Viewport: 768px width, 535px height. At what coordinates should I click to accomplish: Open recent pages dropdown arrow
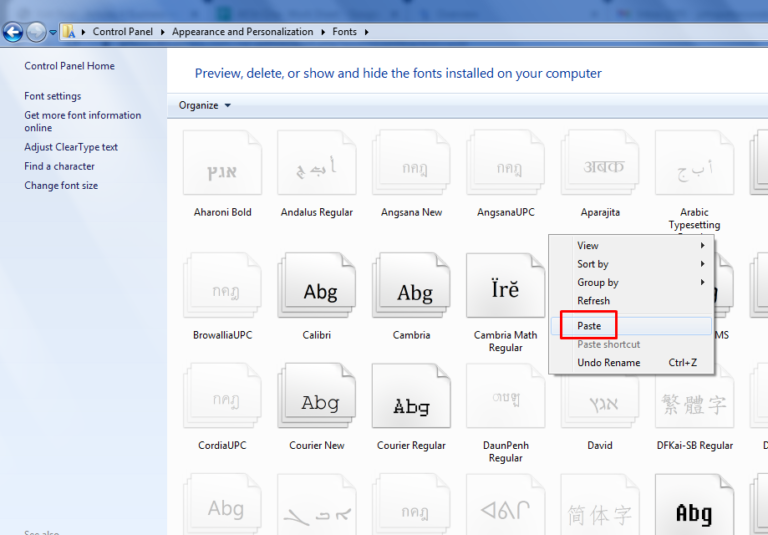pos(53,33)
